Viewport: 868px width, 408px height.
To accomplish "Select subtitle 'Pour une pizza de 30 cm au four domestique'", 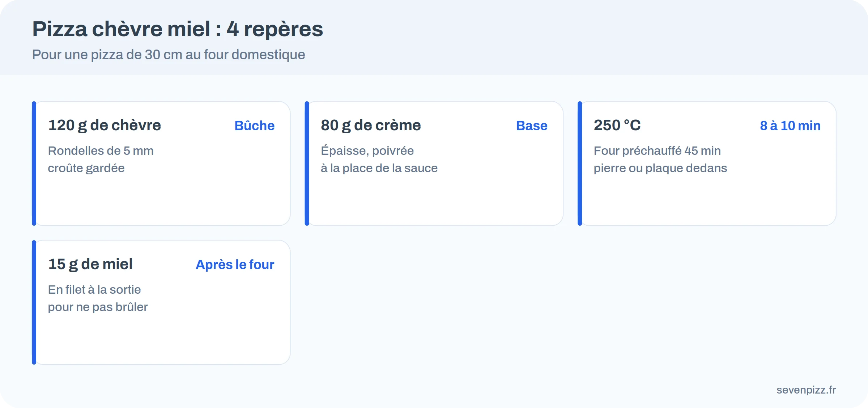I will coord(169,55).
